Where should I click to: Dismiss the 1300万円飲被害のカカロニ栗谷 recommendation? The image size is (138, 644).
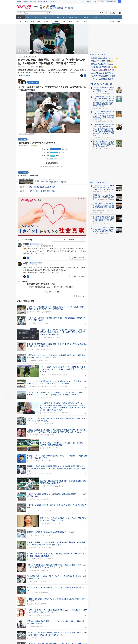86,350
